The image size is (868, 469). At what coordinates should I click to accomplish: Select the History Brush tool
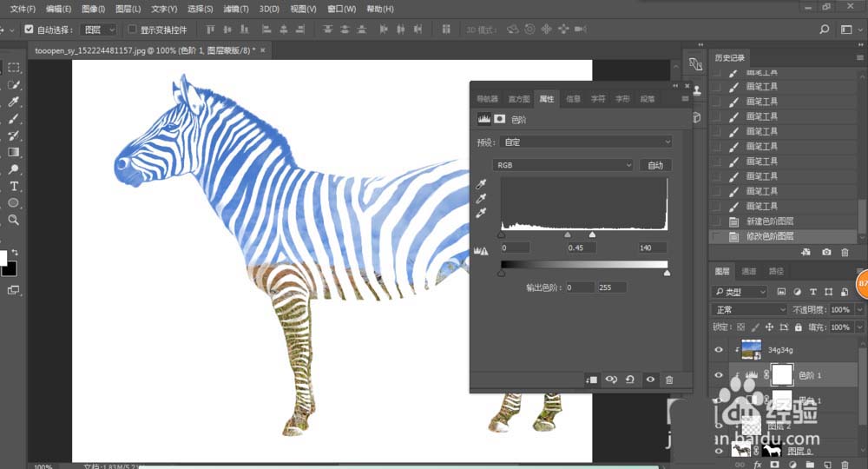14,135
